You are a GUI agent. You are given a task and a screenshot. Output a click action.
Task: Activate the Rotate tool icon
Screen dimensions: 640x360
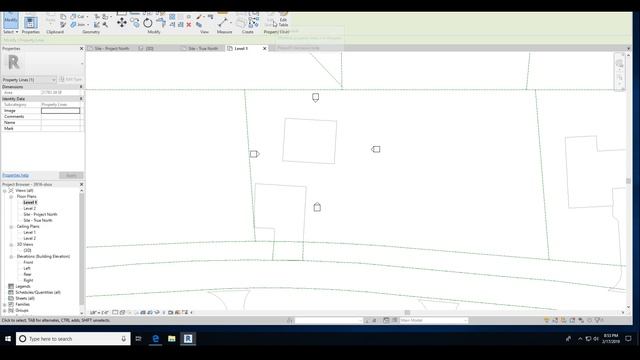coord(147,23)
